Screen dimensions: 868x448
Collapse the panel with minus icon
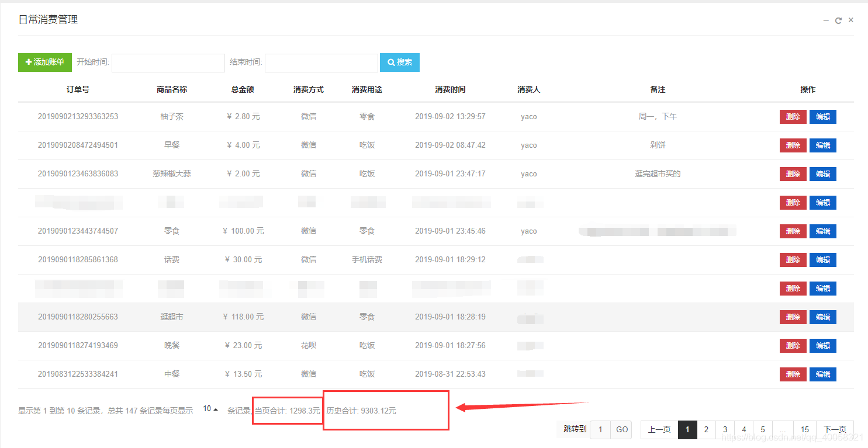(x=826, y=20)
